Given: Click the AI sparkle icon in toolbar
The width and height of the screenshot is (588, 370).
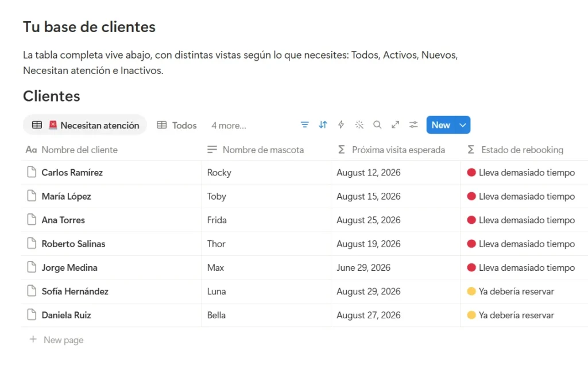Looking at the screenshot, I should (359, 124).
